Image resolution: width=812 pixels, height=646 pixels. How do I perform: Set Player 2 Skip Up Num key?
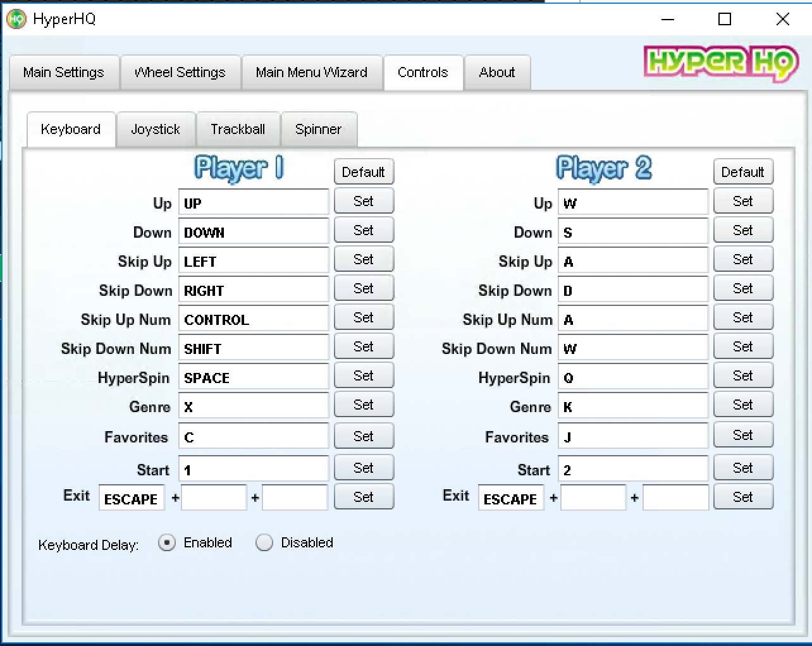(x=743, y=317)
